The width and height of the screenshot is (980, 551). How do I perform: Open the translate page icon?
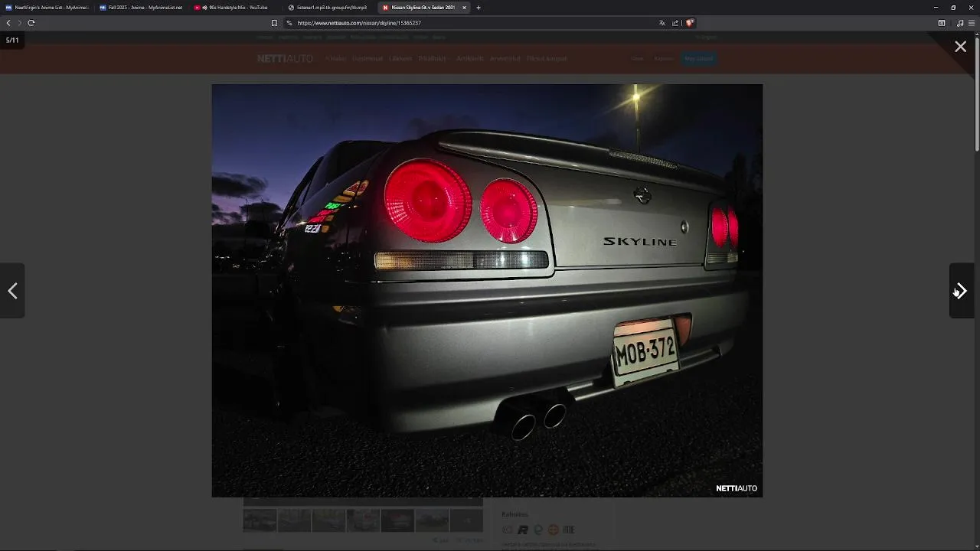tap(662, 23)
